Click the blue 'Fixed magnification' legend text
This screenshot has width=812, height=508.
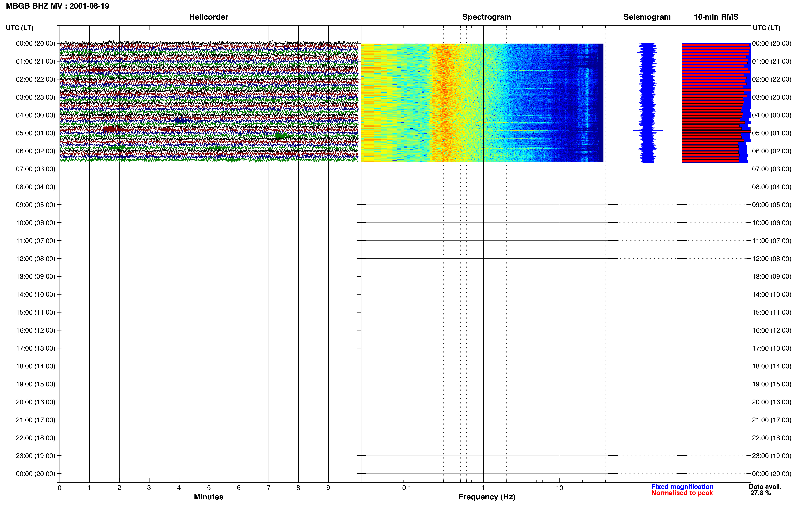[682, 487]
